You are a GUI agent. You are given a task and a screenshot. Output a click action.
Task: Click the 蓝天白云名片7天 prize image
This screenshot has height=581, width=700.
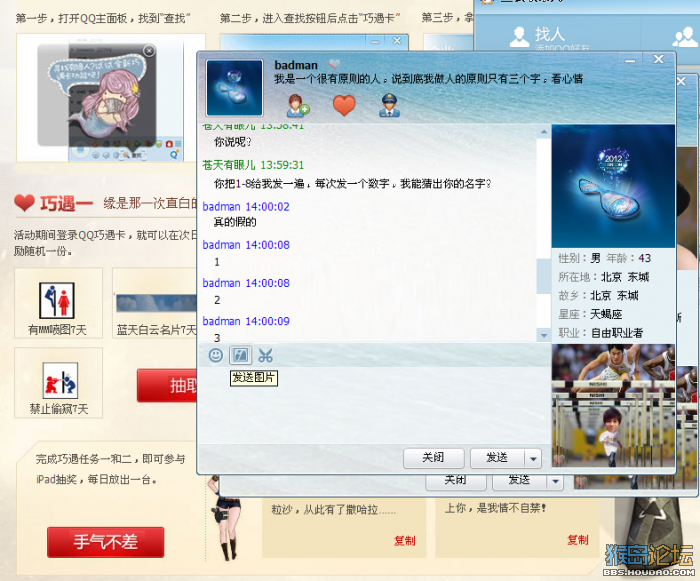[x=156, y=303]
